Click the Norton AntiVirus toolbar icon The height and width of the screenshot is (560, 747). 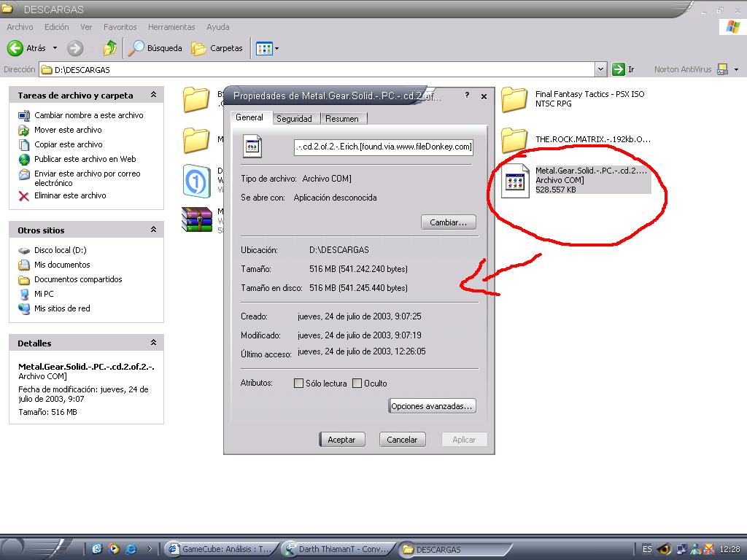[x=722, y=69]
